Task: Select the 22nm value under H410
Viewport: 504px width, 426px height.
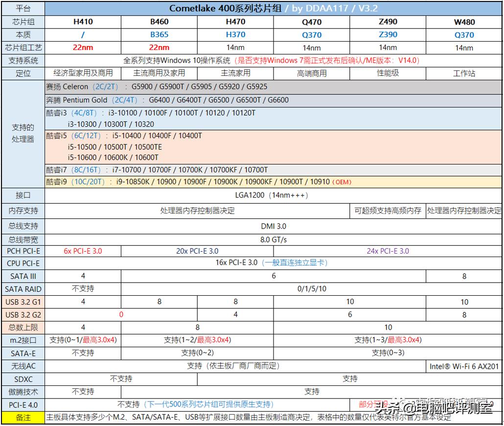Action: [83, 47]
